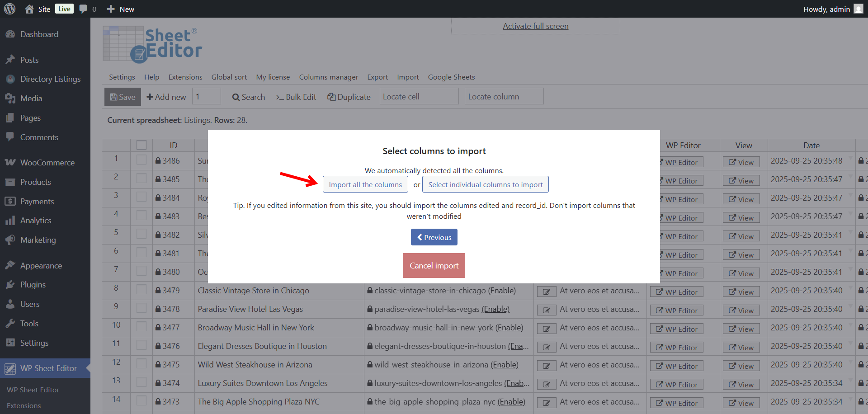Screen dimensions: 868x414
Task: Open the Export menu item
Action: tap(377, 77)
